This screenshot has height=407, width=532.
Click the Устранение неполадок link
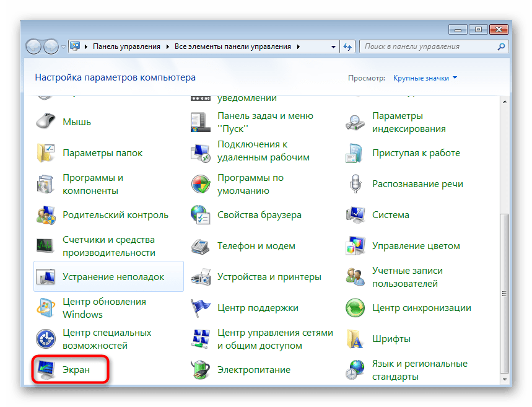pos(113,277)
